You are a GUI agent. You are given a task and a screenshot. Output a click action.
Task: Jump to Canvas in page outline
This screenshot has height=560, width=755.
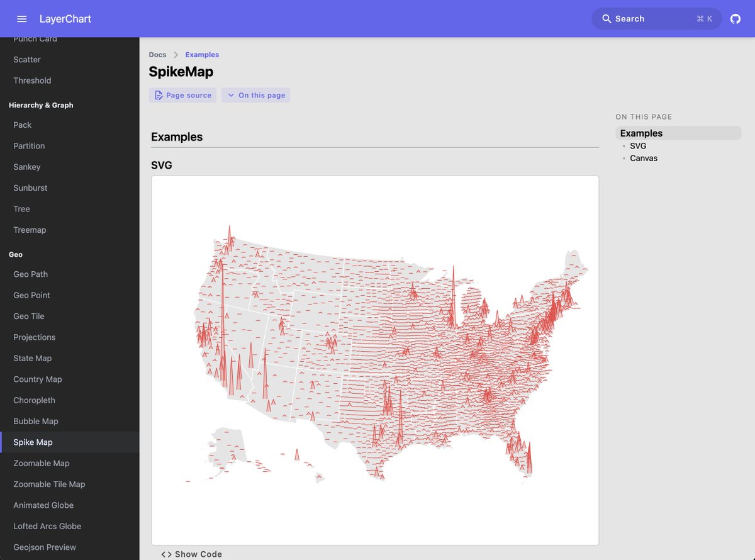644,158
